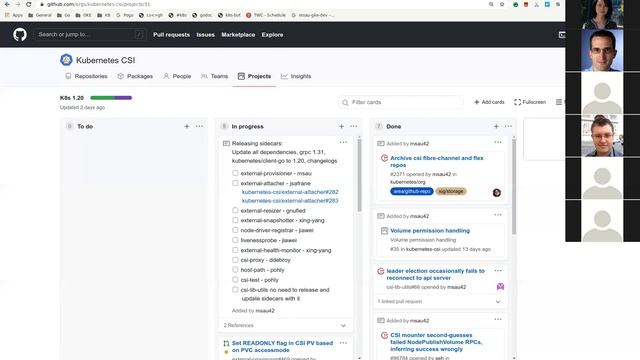
Task: Open CSI mounter second-guesses issue link
Action: (x=436, y=342)
